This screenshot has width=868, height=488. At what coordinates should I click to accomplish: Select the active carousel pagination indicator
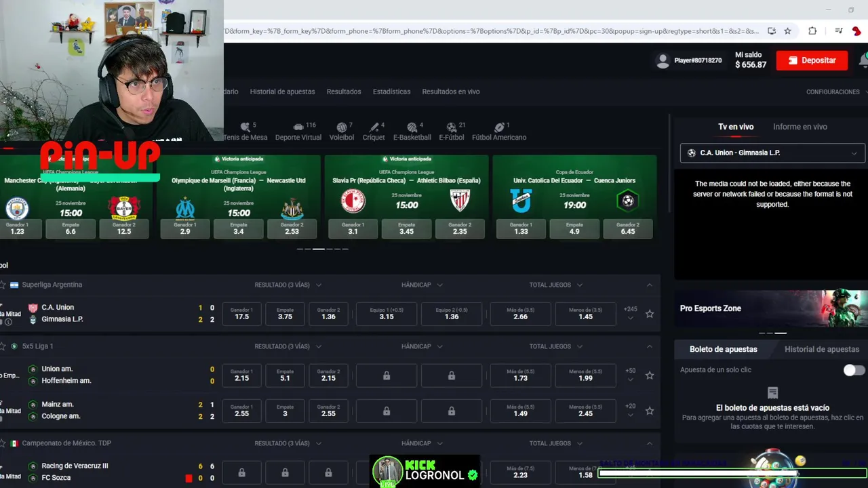(318, 249)
